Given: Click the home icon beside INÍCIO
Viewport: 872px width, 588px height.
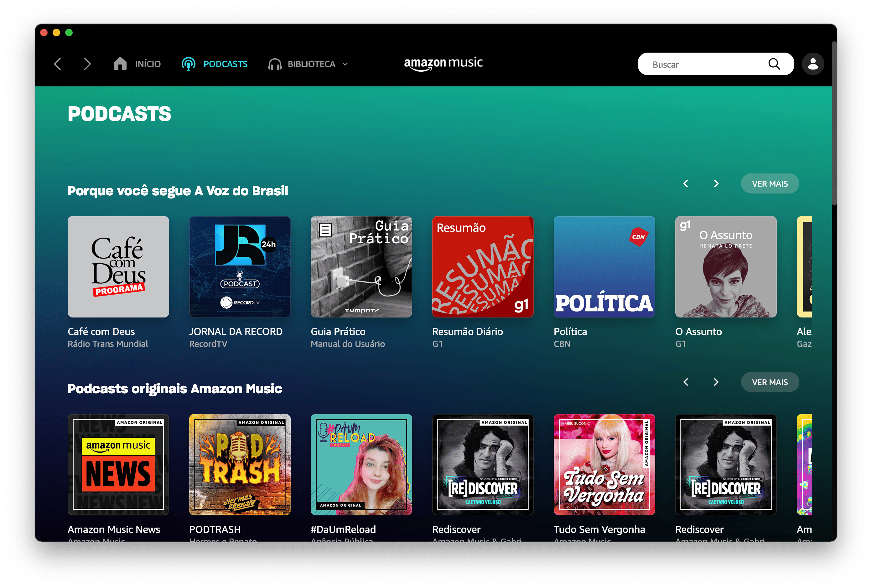Looking at the screenshot, I should [120, 64].
